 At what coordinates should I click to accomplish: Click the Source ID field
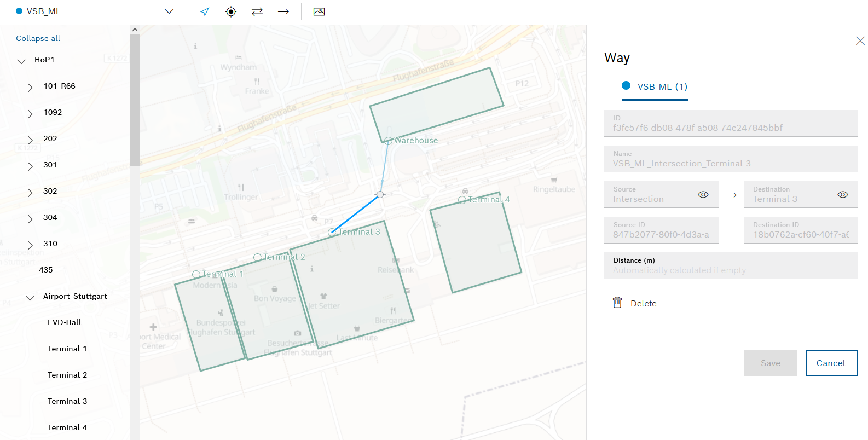tap(661, 230)
